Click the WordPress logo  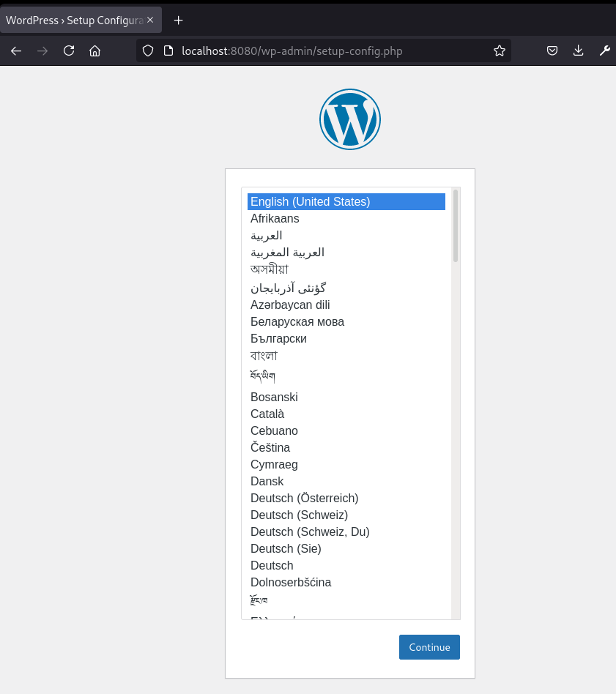tap(350, 119)
